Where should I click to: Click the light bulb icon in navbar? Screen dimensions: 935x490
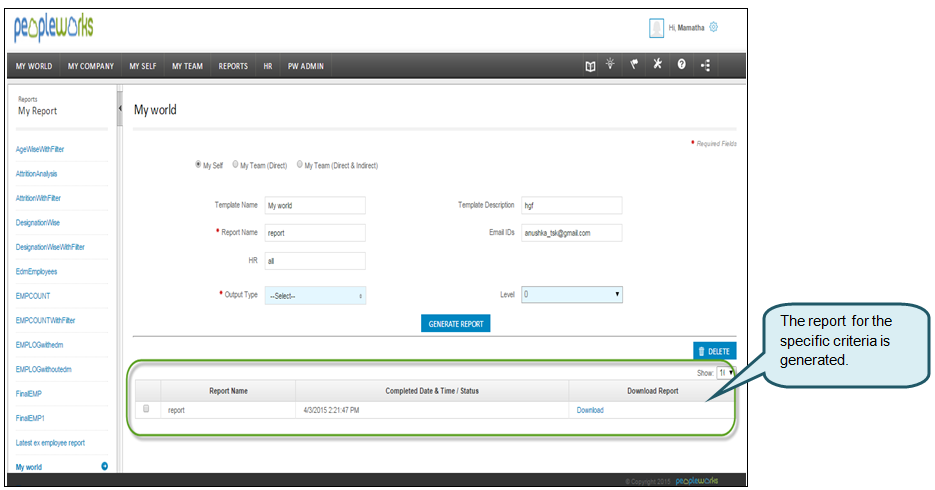tap(611, 66)
